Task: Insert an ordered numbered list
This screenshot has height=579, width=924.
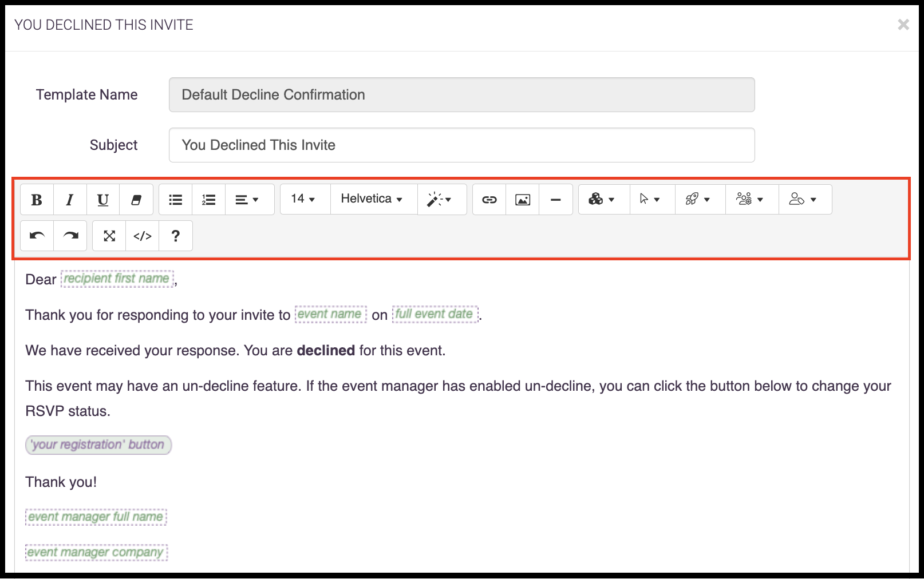Action: (209, 200)
